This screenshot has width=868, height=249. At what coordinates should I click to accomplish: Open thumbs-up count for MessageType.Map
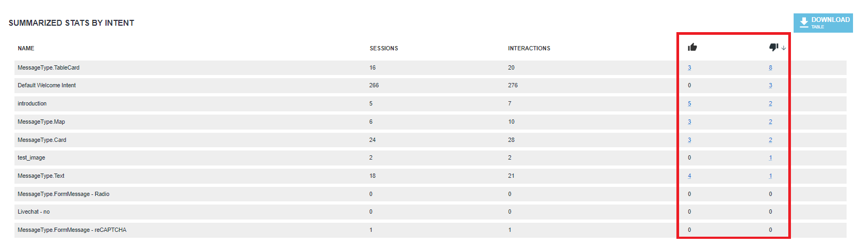689,122
